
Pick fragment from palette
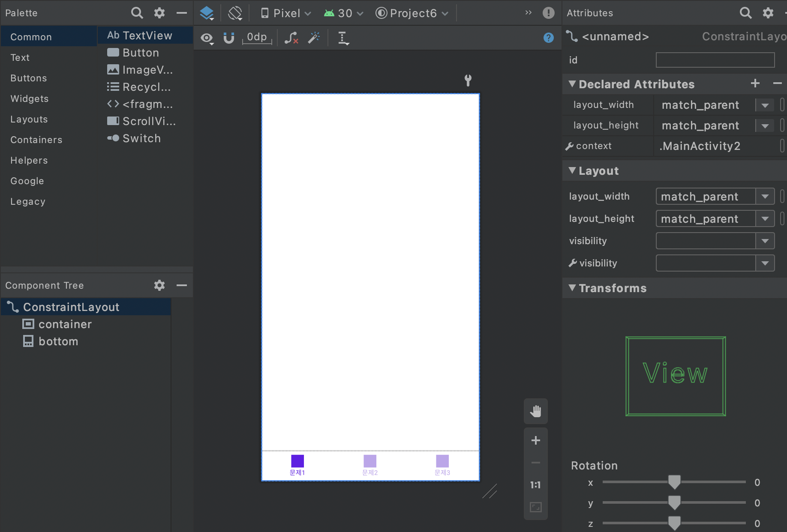click(x=145, y=104)
